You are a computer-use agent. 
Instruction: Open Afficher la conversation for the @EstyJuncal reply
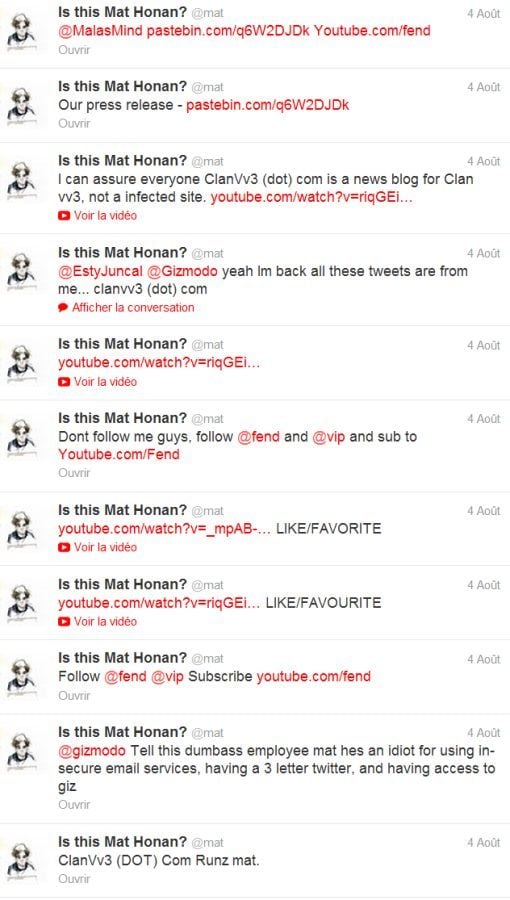[x=133, y=308]
